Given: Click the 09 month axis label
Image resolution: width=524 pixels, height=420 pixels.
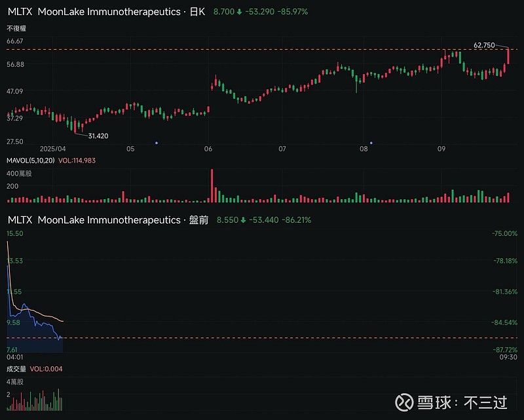Looking at the screenshot, I should [x=441, y=149].
